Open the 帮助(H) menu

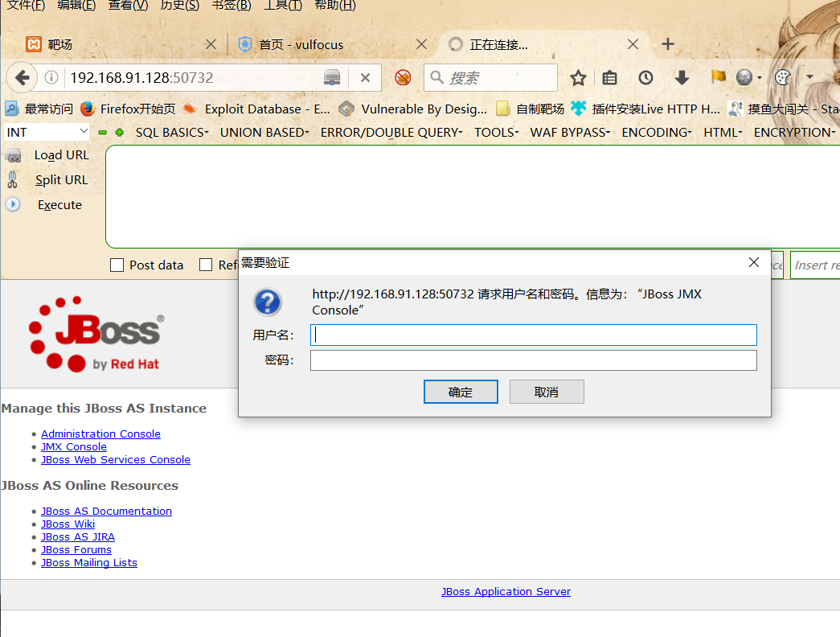tap(335, 6)
